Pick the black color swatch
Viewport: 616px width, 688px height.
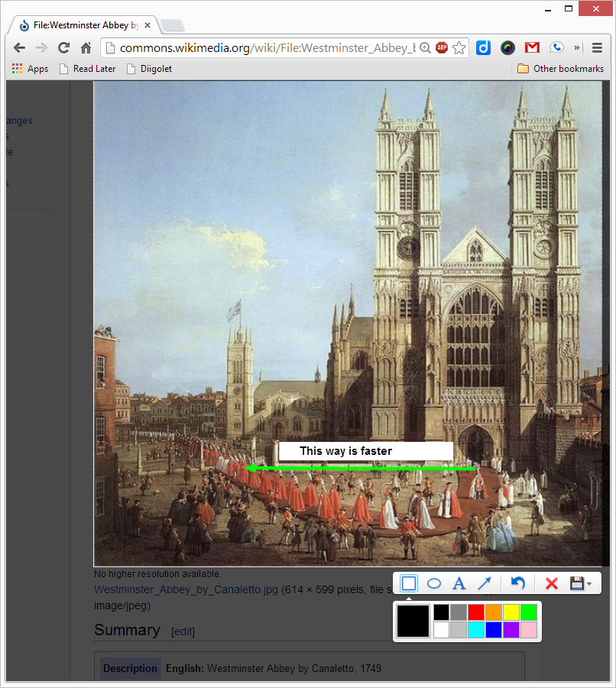[x=442, y=612]
